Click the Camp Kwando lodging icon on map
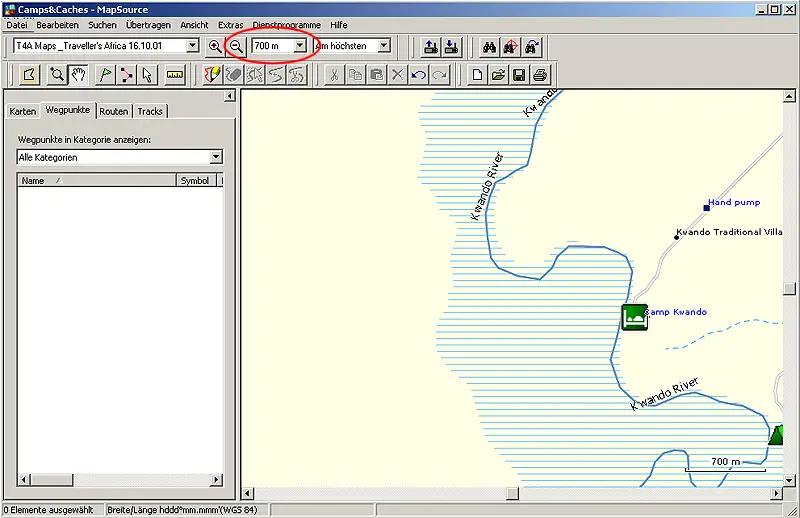This screenshot has height=518, width=800. tap(634, 317)
